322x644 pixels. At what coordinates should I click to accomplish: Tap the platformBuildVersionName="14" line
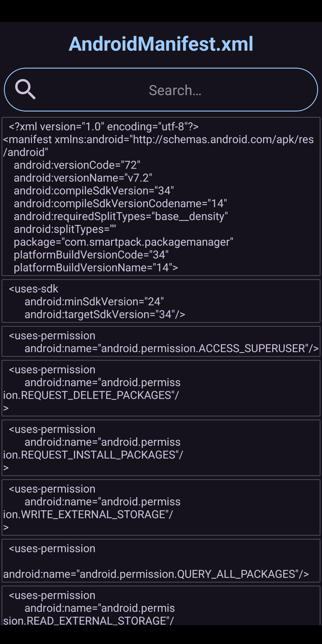click(x=96, y=268)
